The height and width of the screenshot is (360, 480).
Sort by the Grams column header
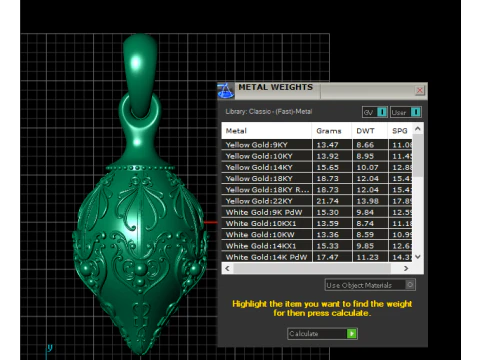(332, 131)
